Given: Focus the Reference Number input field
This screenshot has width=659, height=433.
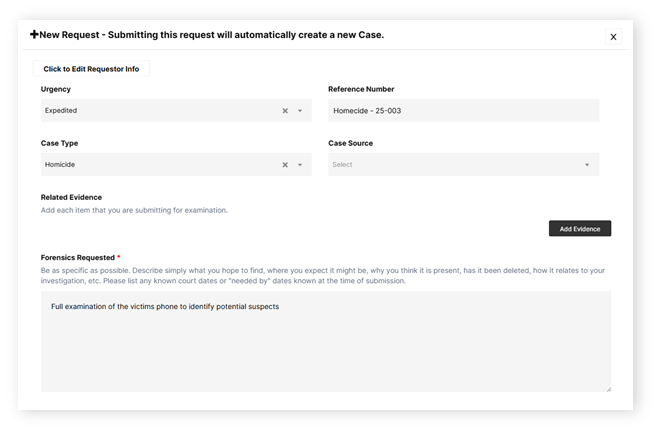Looking at the screenshot, I should click(x=463, y=111).
